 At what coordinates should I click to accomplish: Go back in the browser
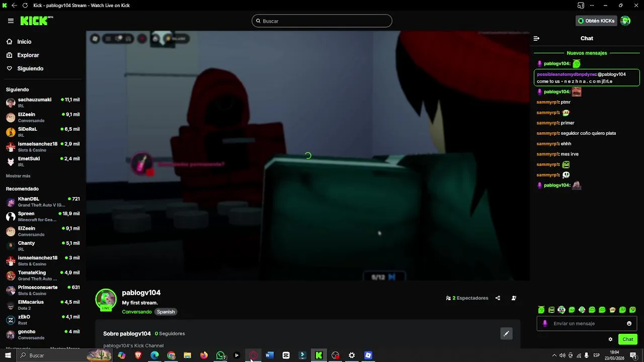[x=14, y=6]
